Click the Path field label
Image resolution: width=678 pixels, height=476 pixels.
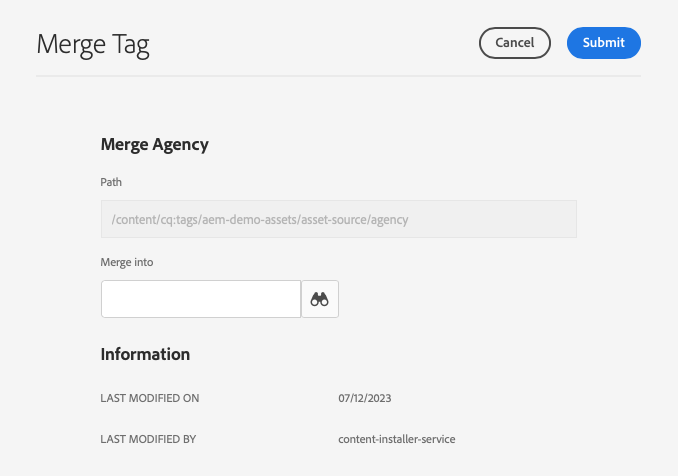[x=111, y=182]
